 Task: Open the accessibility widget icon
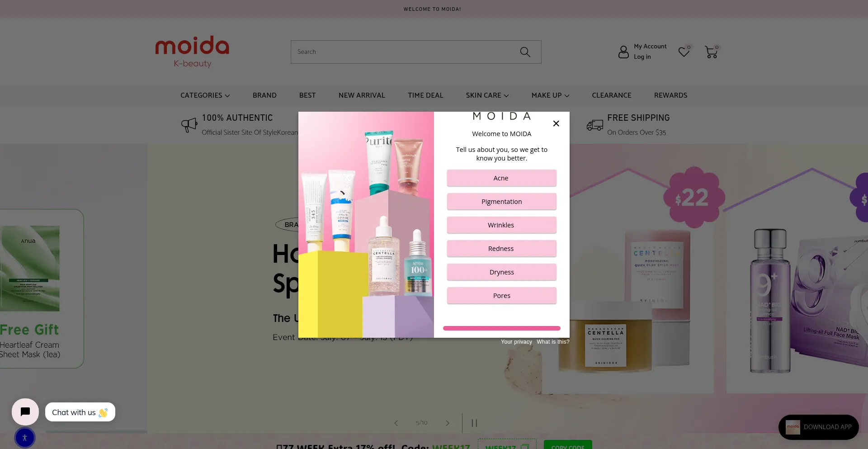(25, 437)
